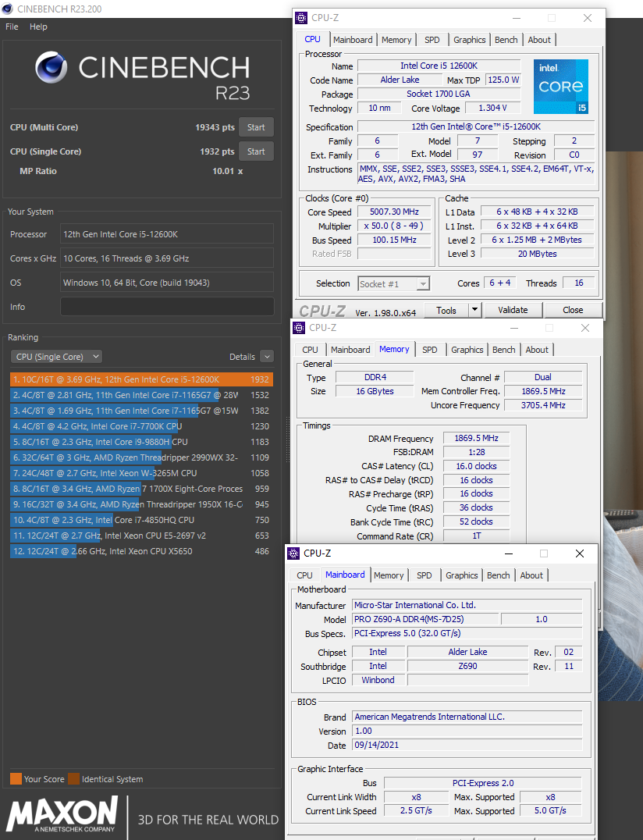Image resolution: width=643 pixels, height=840 pixels.
Task: Switch to SPD tab in top CPU-Z window
Action: click(x=432, y=40)
